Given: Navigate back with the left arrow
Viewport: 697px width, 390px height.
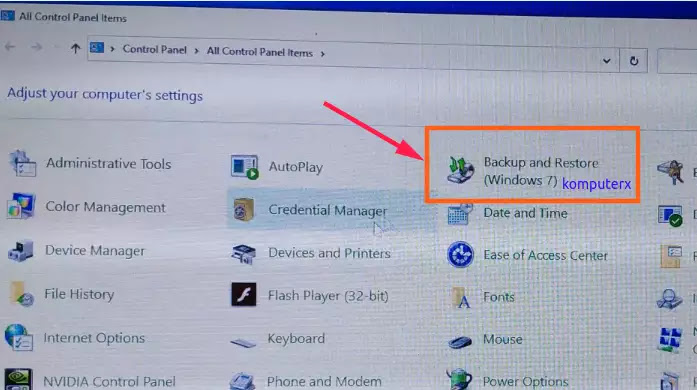Looking at the screenshot, I should click(x=10, y=46).
